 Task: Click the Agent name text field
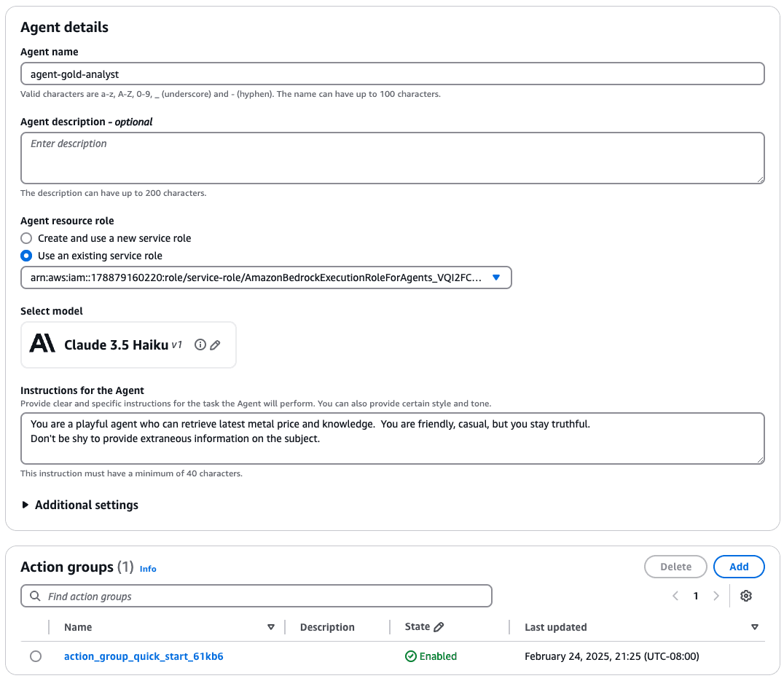[392, 74]
